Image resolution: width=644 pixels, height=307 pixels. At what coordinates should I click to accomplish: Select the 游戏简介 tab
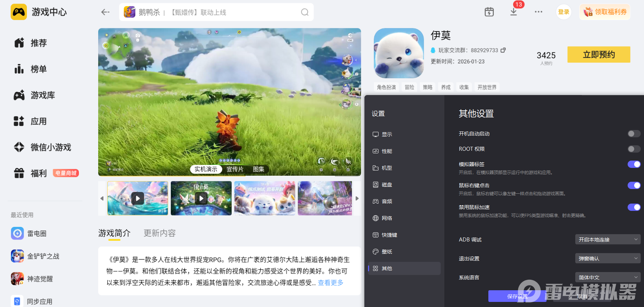coord(114,233)
